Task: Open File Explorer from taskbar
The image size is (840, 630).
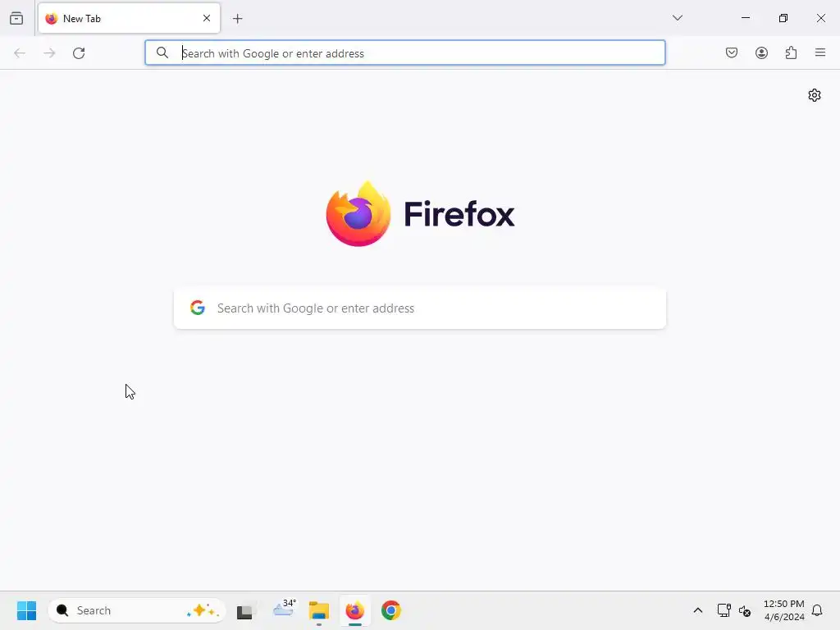Action: [x=319, y=610]
